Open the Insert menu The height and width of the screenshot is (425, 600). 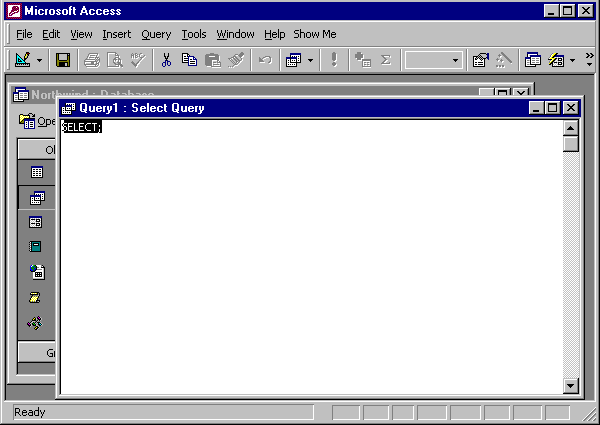coord(116,34)
